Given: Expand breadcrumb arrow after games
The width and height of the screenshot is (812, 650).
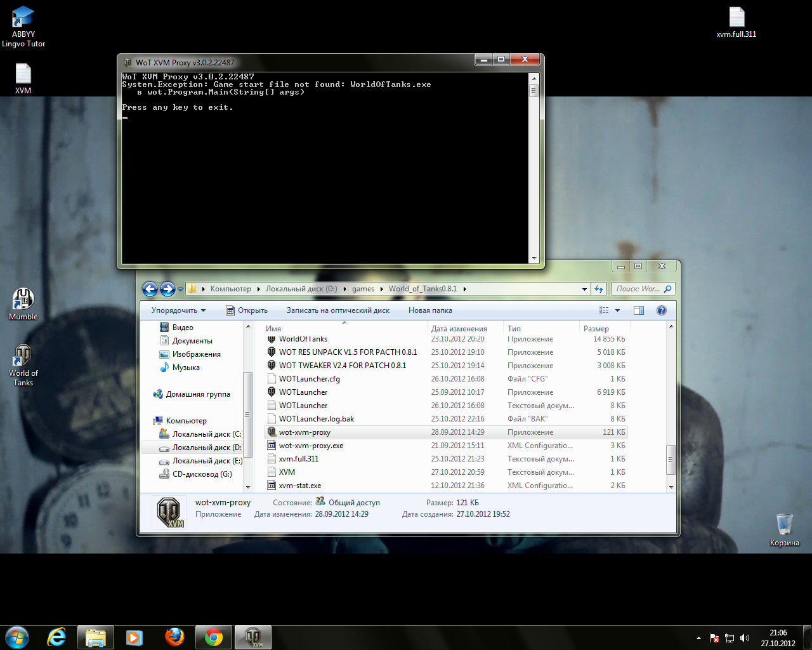Looking at the screenshot, I should coord(382,289).
